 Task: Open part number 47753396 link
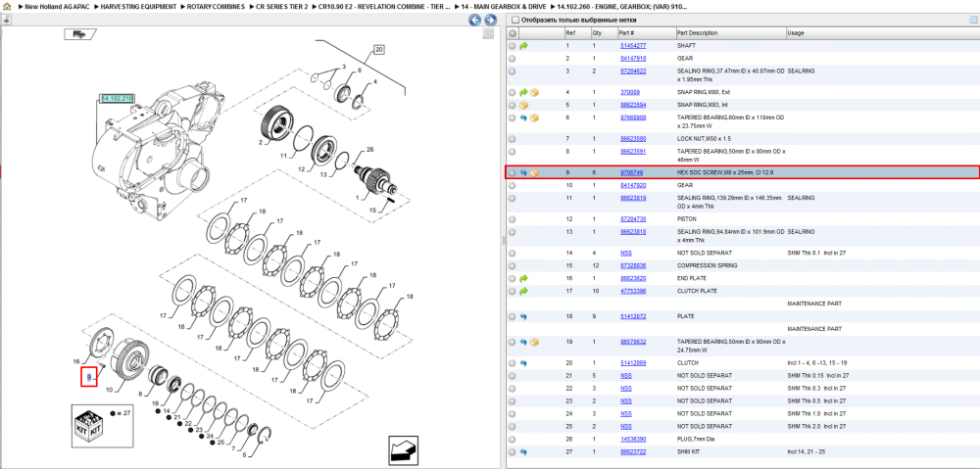click(632, 291)
